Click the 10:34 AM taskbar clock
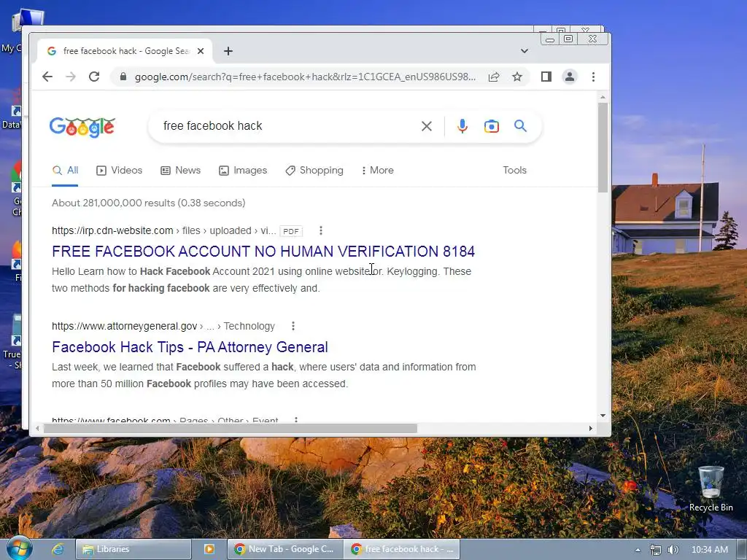 click(x=709, y=550)
